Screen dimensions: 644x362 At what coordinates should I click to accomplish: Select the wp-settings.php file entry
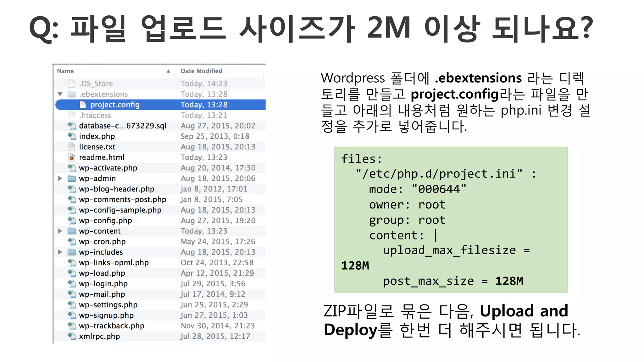click(x=108, y=305)
